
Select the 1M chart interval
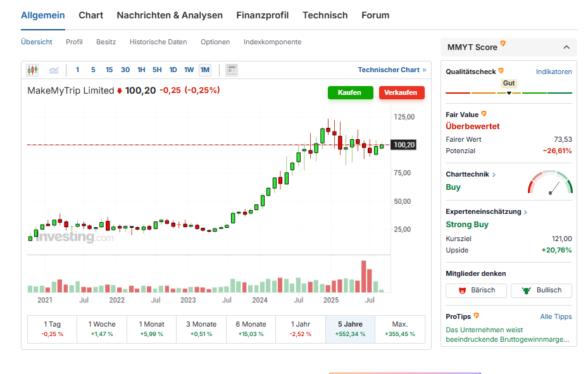205,70
